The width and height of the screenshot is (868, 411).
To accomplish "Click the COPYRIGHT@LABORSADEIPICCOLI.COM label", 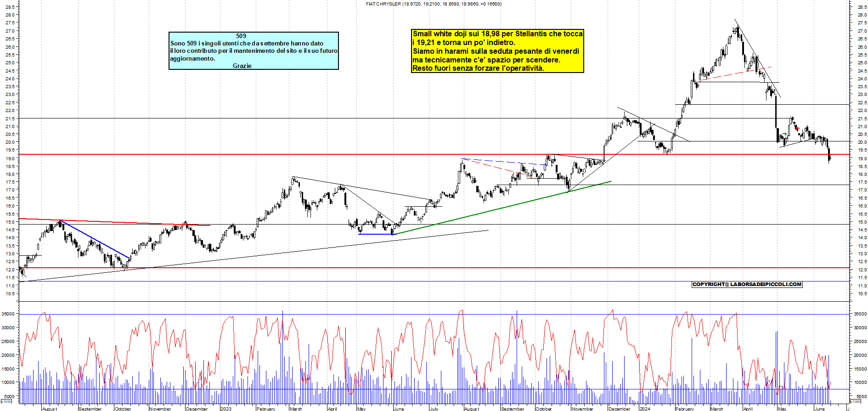I will pyautogui.click(x=747, y=284).
